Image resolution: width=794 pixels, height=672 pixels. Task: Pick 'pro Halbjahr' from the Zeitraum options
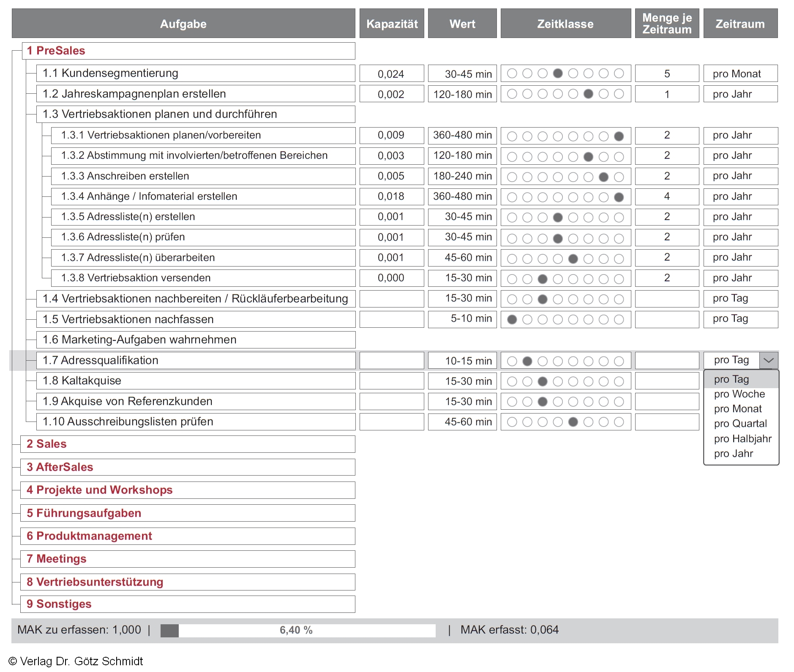(742, 439)
